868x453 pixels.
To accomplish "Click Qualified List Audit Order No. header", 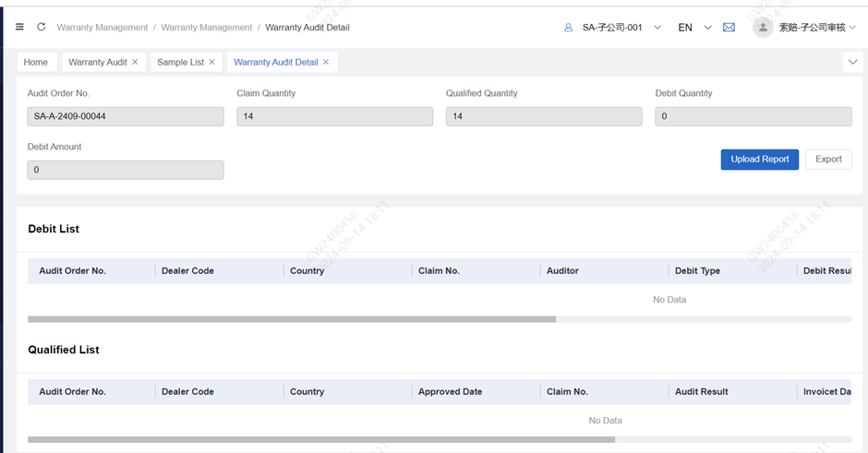I will point(73,391).
